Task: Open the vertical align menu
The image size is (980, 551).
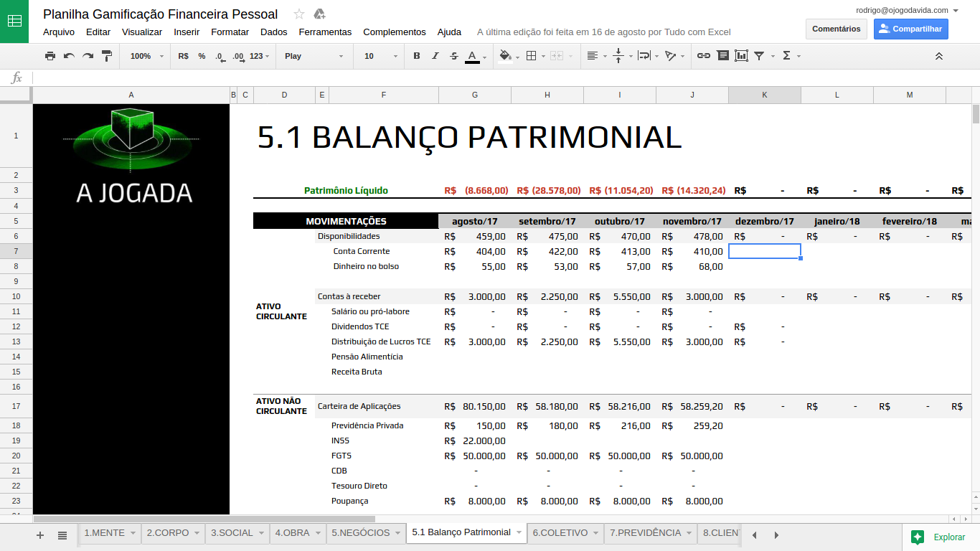Action: point(618,56)
